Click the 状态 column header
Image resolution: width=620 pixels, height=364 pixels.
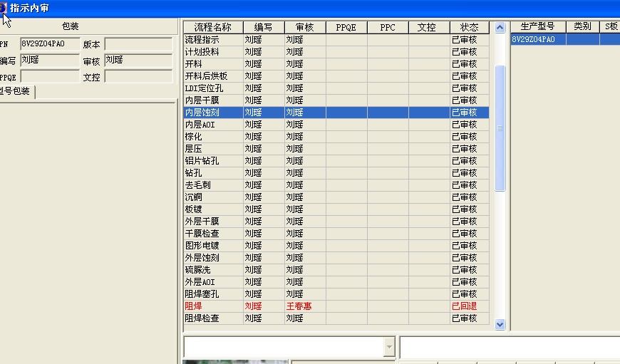click(x=470, y=27)
